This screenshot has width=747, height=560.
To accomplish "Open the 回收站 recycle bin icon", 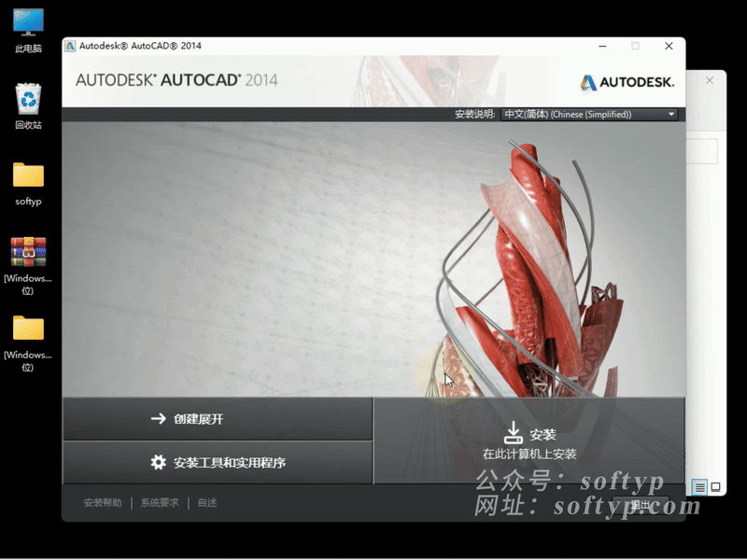I will [28, 105].
